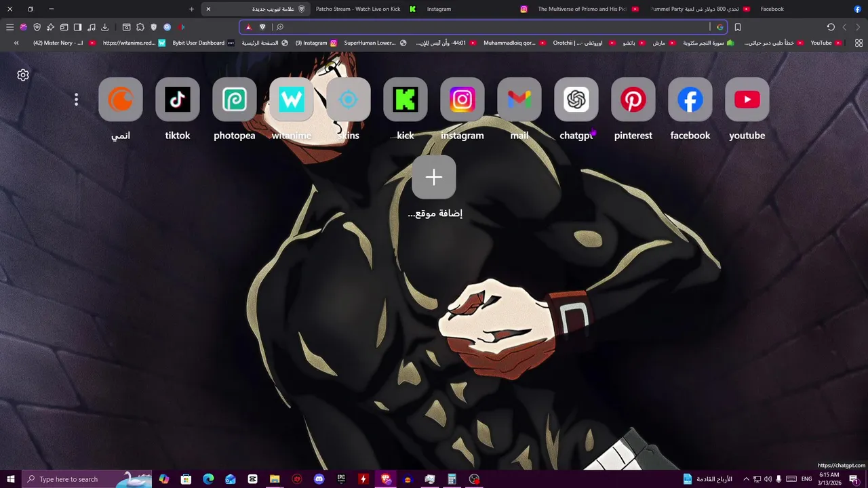Viewport: 868px width, 488px height.
Task: Show hidden system tray icons chevron
Action: (746, 479)
